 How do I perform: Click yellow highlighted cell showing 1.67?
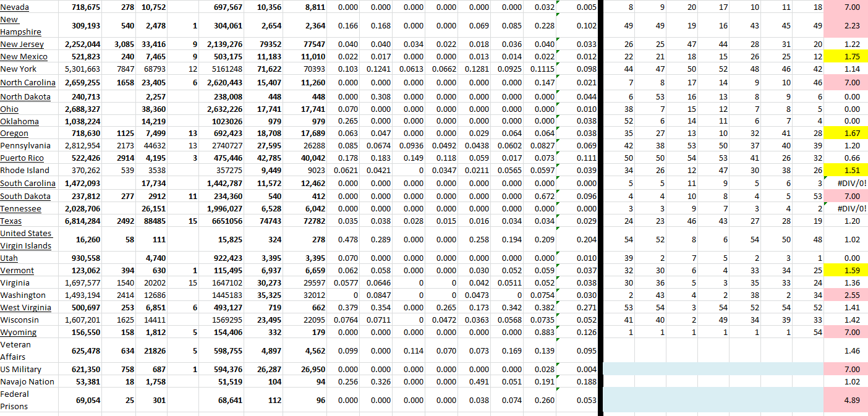845,134
